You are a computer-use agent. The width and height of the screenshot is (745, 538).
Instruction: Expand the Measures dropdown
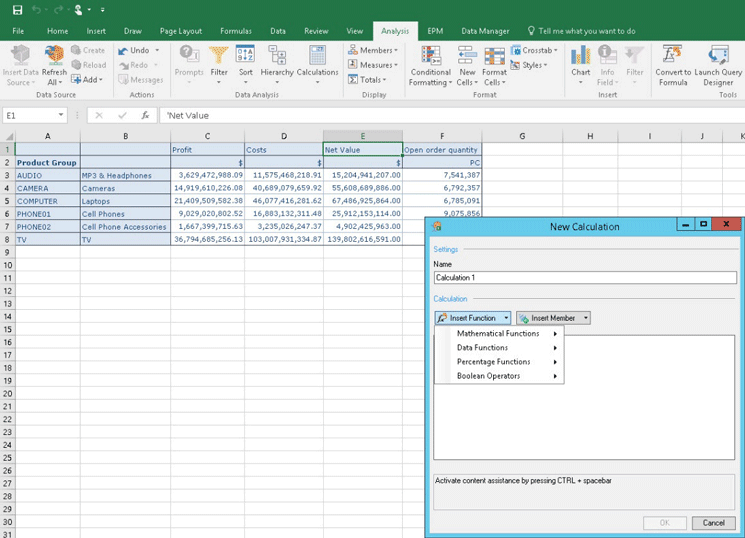click(395, 65)
